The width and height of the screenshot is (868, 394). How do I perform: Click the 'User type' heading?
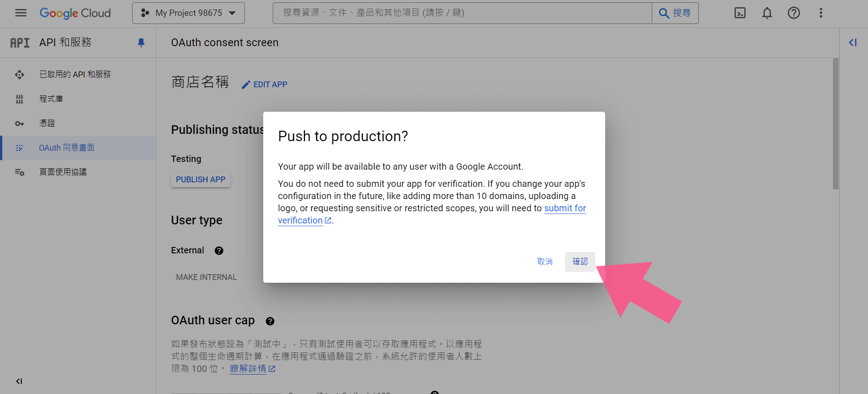[197, 220]
